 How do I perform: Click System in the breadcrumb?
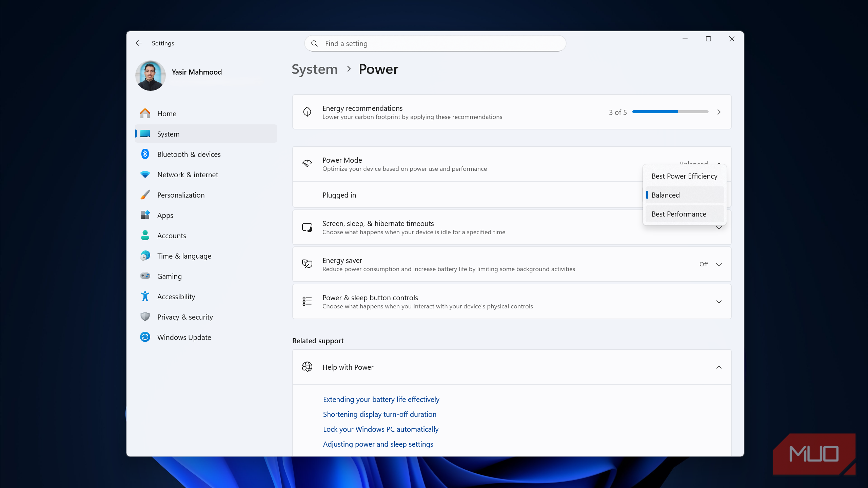pyautogui.click(x=315, y=69)
